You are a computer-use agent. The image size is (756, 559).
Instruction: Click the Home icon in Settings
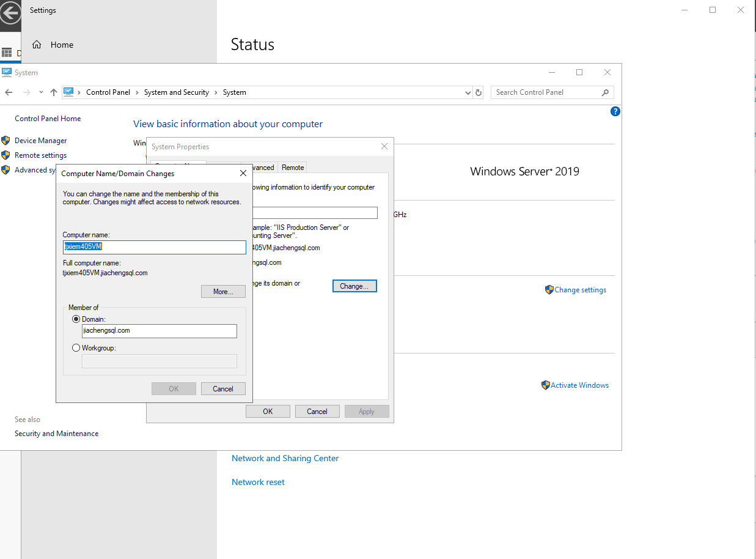37,45
